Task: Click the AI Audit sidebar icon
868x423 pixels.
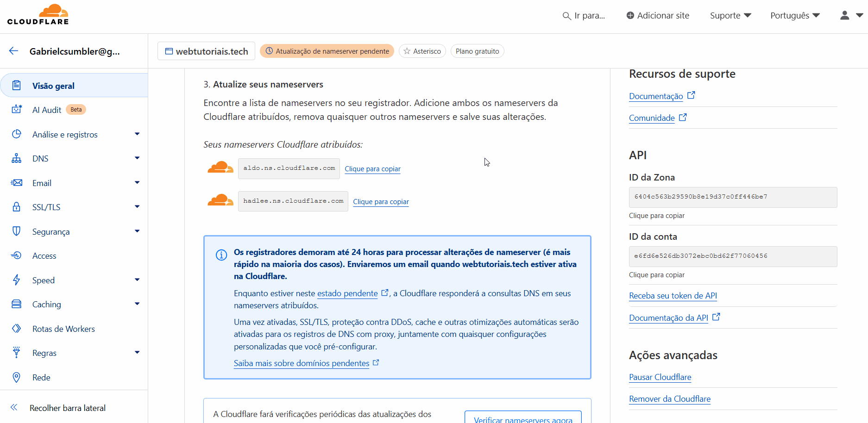Action: 17,110
